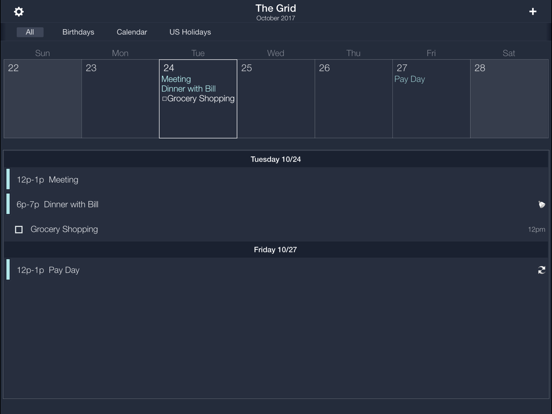Image resolution: width=552 pixels, height=414 pixels.
Task: Click the October 2017 title
Action: [276, 18]
